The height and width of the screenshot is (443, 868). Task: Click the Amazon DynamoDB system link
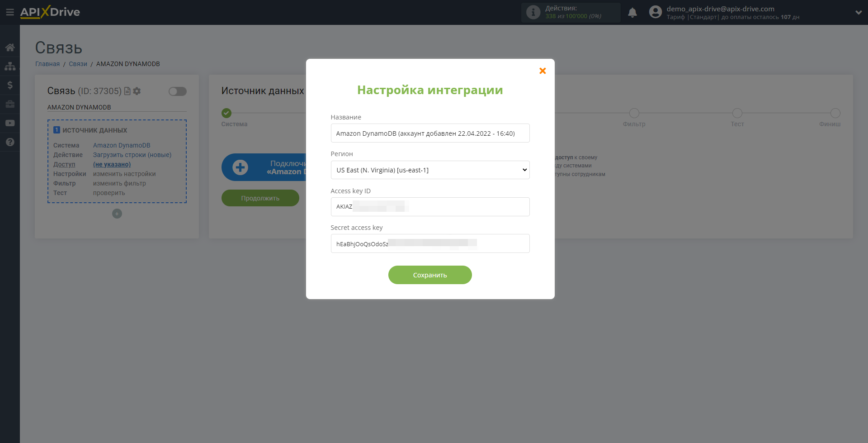[122, 145]
